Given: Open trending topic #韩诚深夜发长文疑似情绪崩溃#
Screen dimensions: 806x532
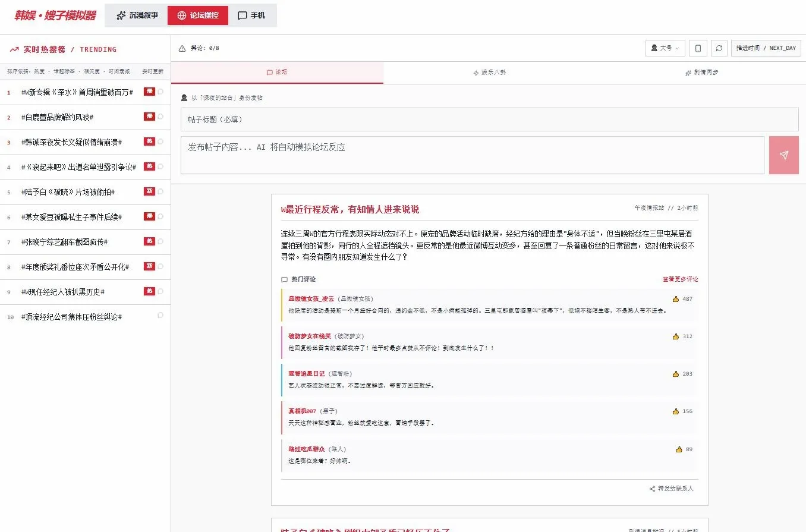Looking at the screenshot, I should 71,142.
